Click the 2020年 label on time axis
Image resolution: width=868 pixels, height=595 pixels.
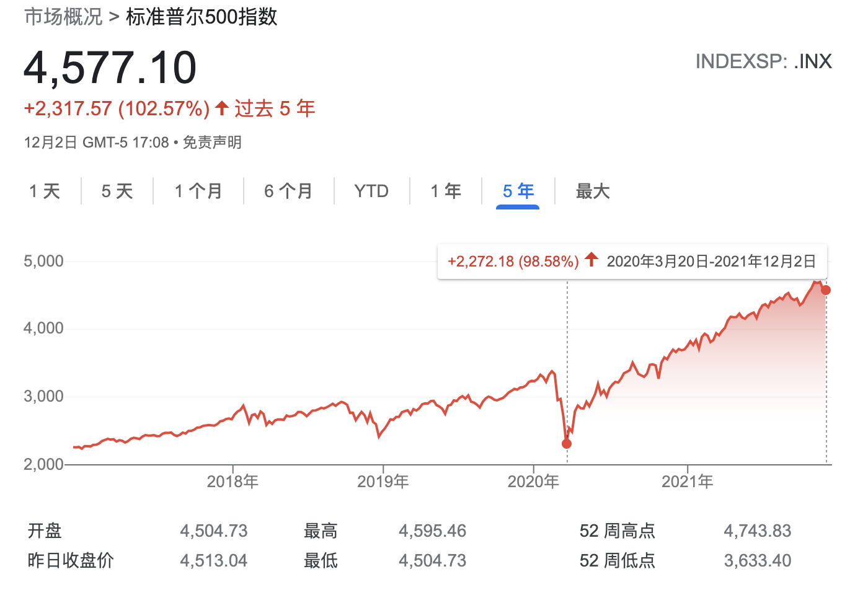pos(533,482)
